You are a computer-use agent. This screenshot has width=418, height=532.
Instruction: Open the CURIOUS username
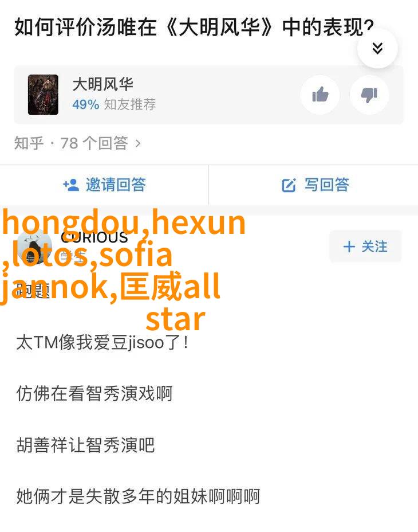[x=94, y=237]
